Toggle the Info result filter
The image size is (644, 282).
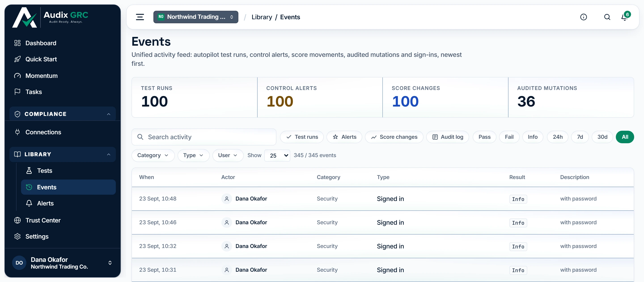point(532,137)
